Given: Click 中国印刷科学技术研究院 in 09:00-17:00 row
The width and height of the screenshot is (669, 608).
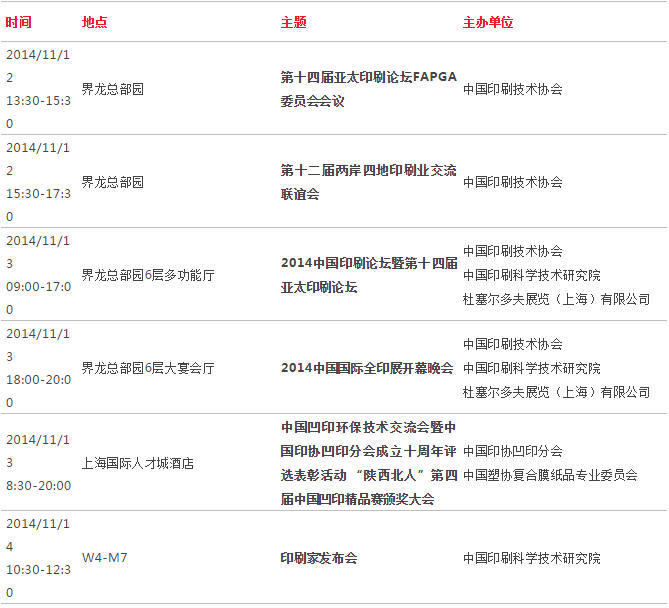Looking at the screenshot, I should point(532,275).
